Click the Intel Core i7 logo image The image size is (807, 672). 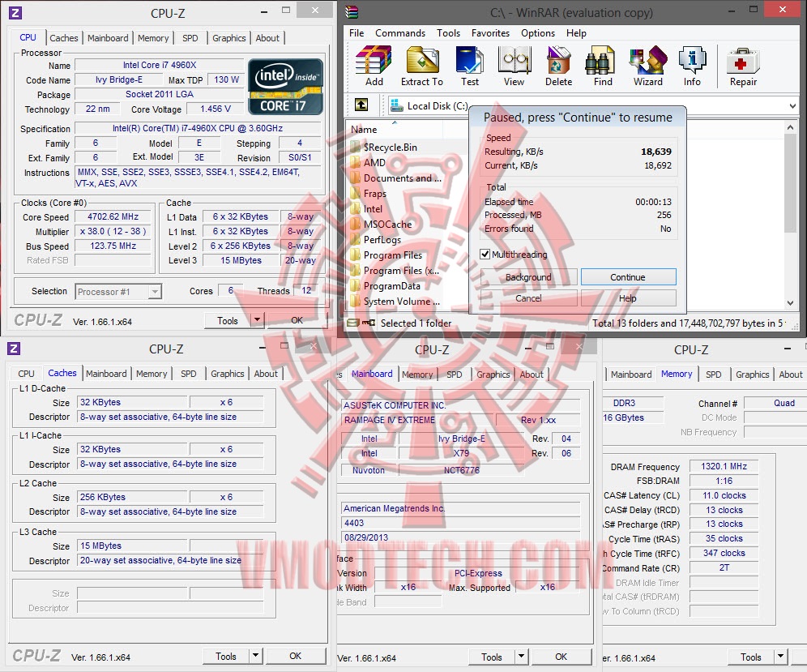coord(285,87)
